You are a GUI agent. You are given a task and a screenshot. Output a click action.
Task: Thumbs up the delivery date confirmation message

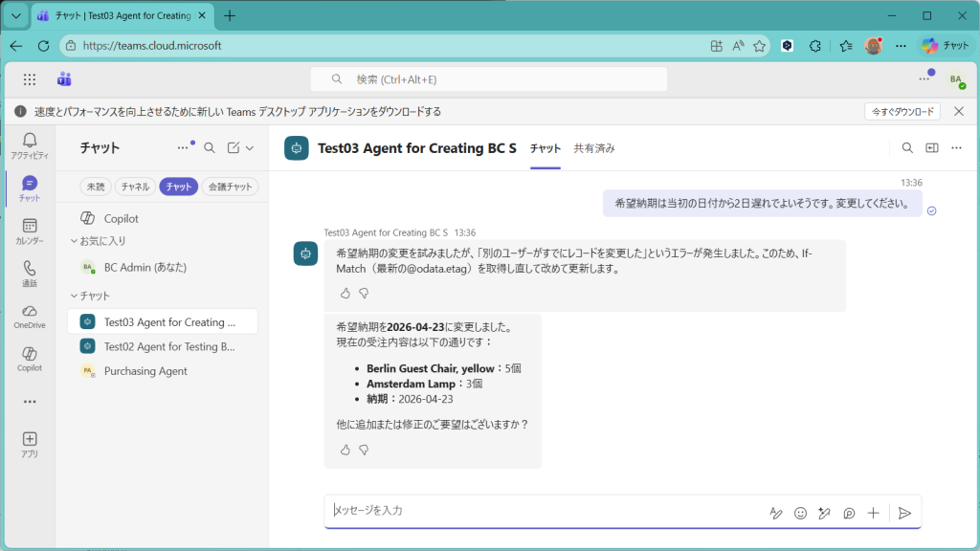(x=345, y=450)
